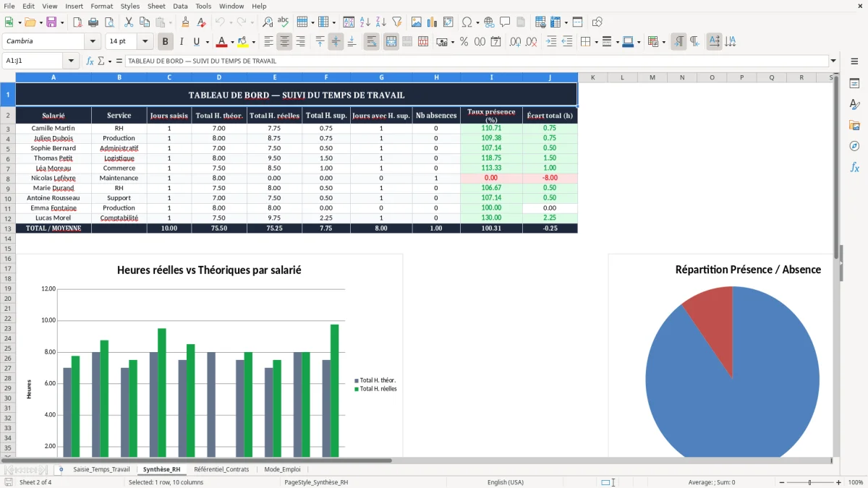This screenshot has width=868, height=488.
Task: Click the Copy icon
Action: 145,22
